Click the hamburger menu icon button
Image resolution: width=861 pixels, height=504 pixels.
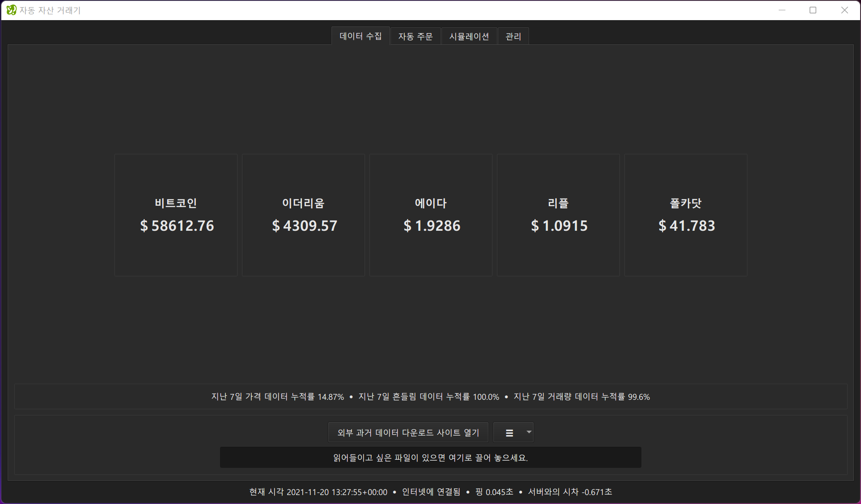click(509, 432)
